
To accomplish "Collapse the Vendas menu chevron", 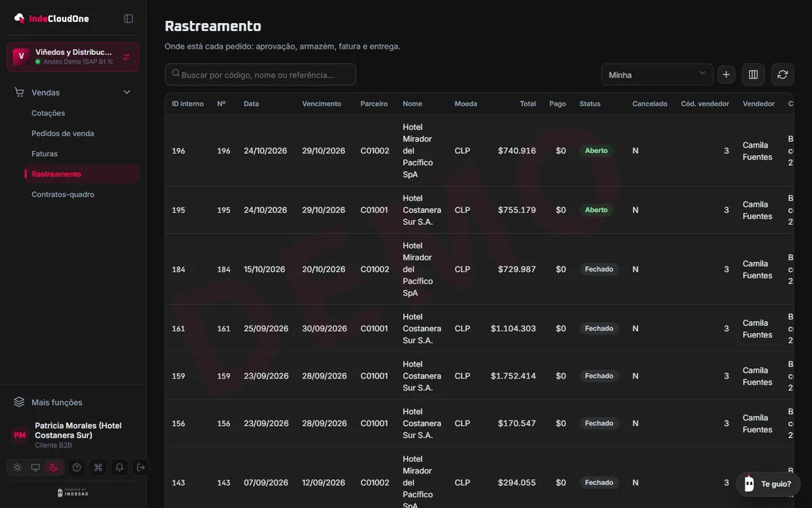I will pyautogui.click(x=127, y=92).
